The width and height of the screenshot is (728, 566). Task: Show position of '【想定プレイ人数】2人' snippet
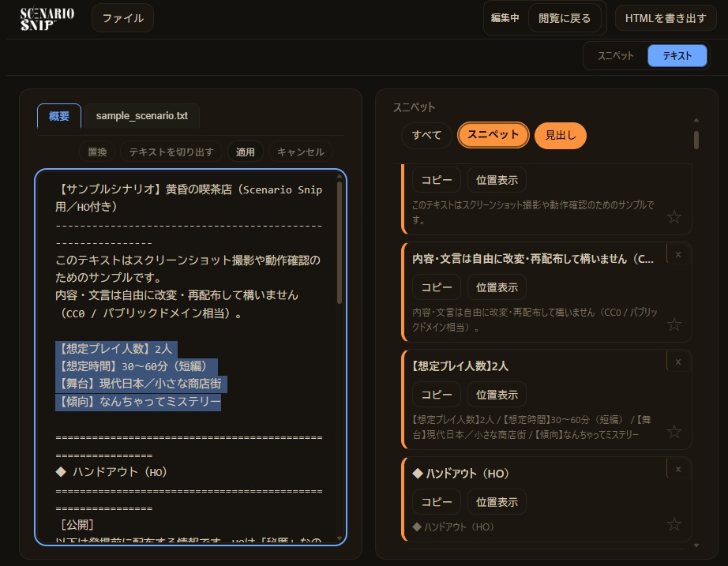[x=497, y=395]
